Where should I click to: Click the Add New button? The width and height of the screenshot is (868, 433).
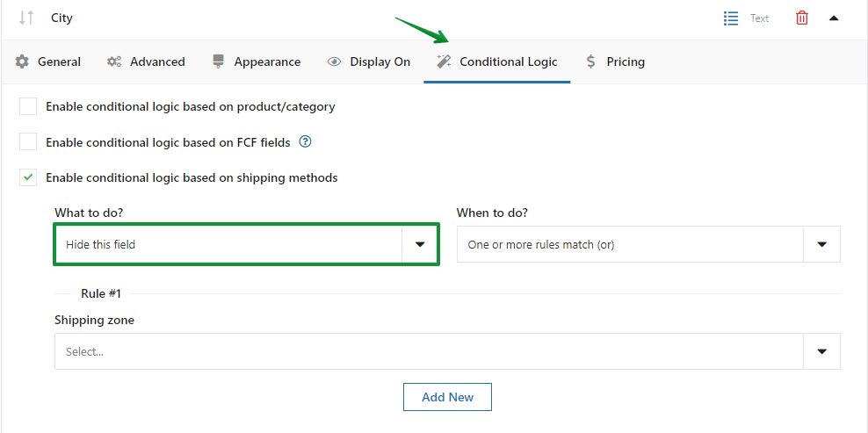pos(447,397)
